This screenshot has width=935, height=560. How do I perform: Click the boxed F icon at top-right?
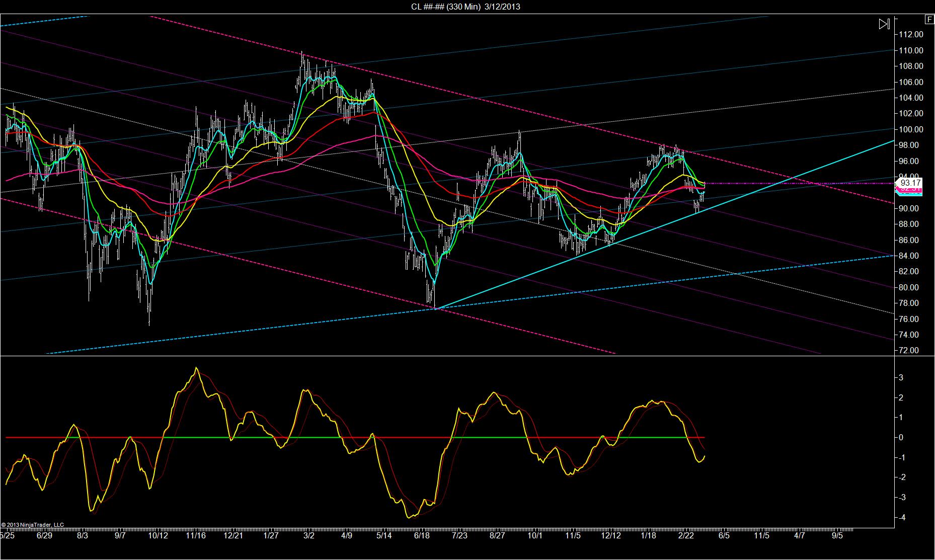[929, 20]
